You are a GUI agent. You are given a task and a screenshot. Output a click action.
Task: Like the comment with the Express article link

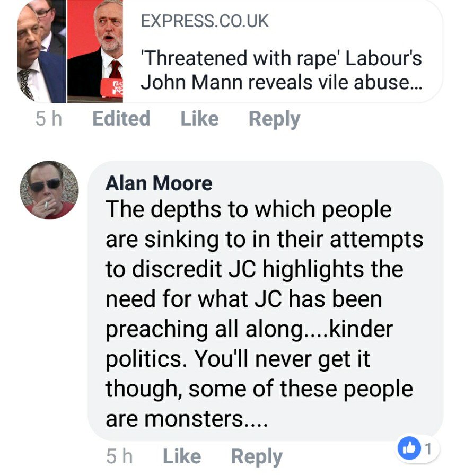[199, 118]
